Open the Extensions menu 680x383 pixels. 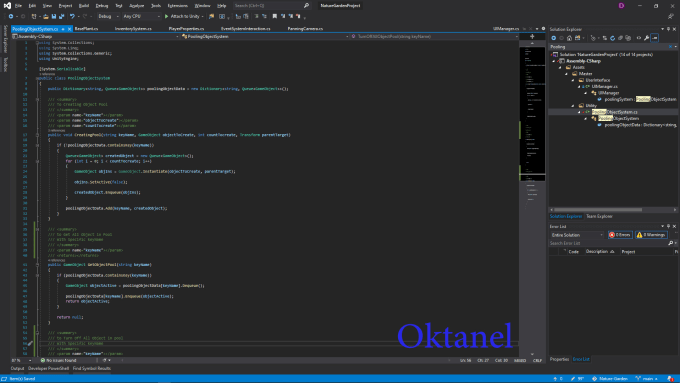(177, 6)
